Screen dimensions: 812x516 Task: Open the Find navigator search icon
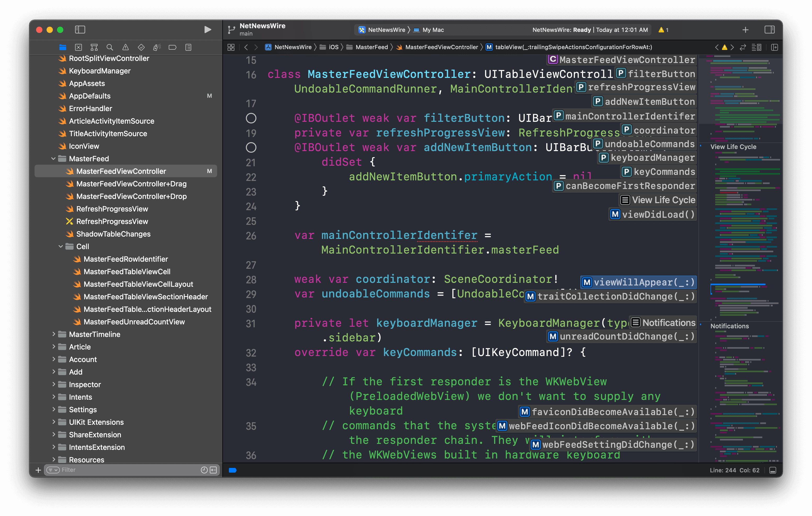pyautogui.click(x=110, y=47)
